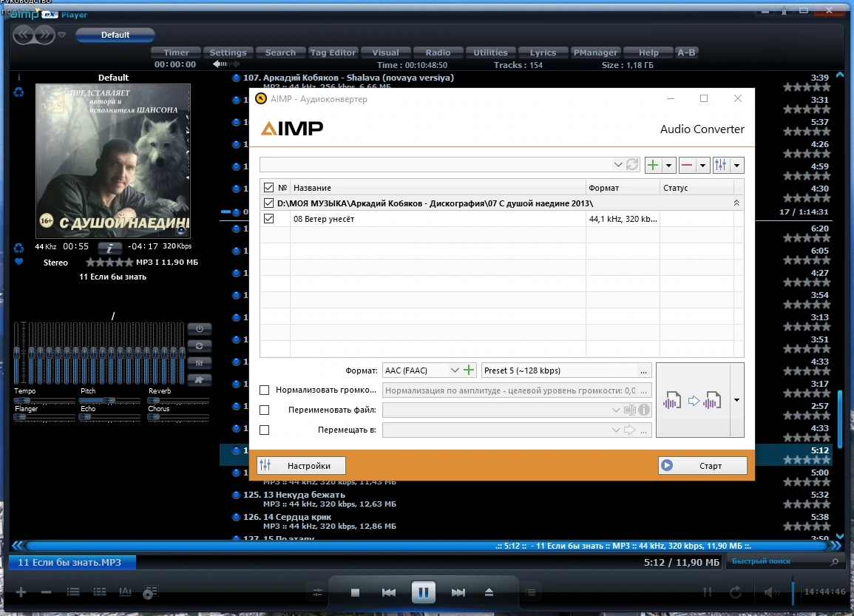Click the file info icon in rename row
The height and width of the screenshot is (616, 854).
pos(644,410)
